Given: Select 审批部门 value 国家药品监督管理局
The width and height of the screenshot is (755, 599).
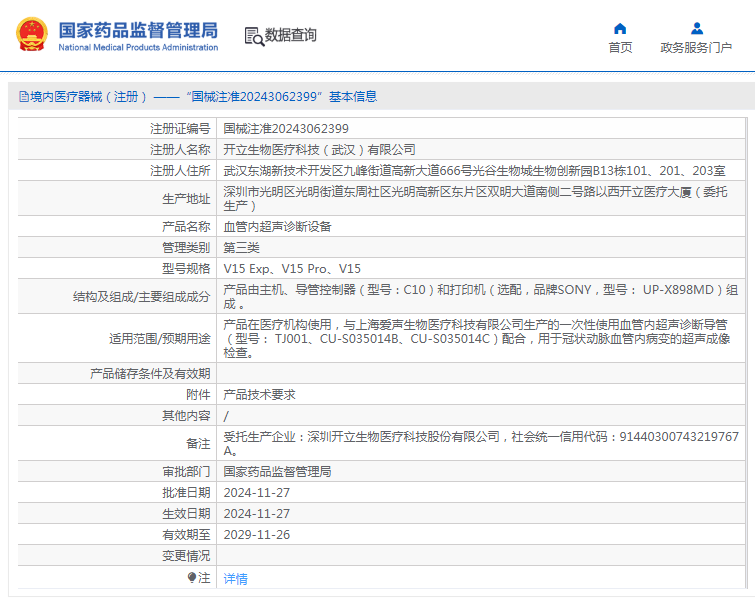Looking at the screenshot, I should point(277,471).
